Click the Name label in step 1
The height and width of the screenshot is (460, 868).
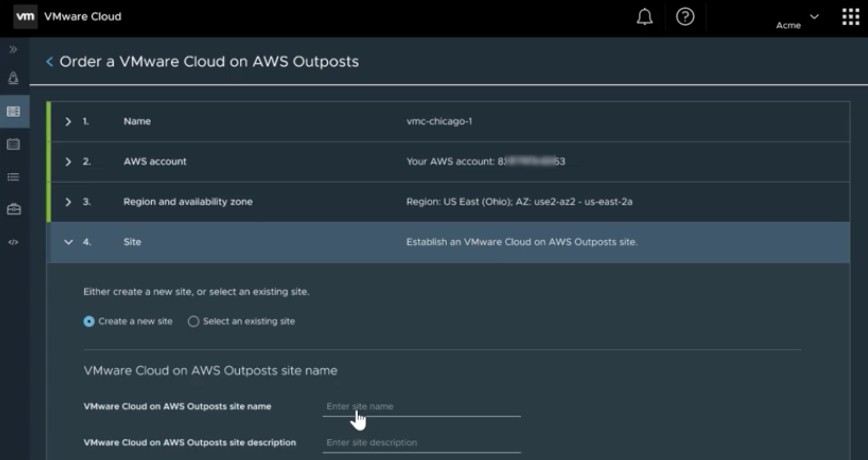point(137,121)
